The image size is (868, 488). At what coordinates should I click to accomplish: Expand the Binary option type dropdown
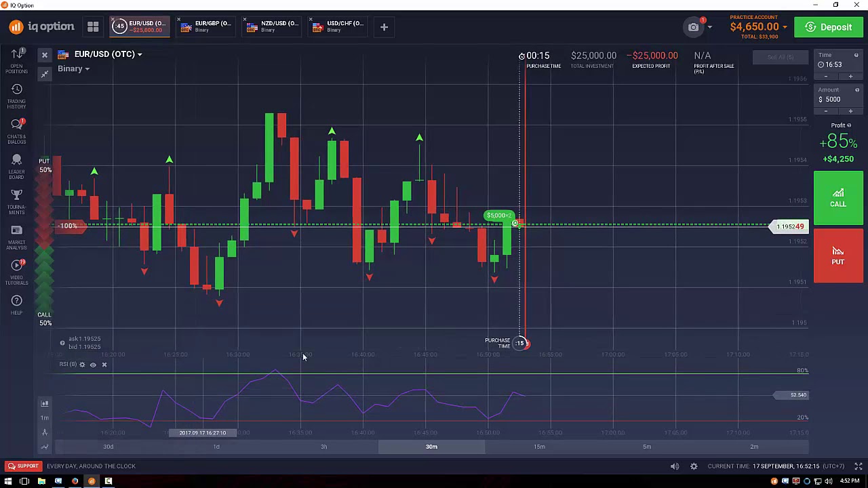tap(74, 68)
